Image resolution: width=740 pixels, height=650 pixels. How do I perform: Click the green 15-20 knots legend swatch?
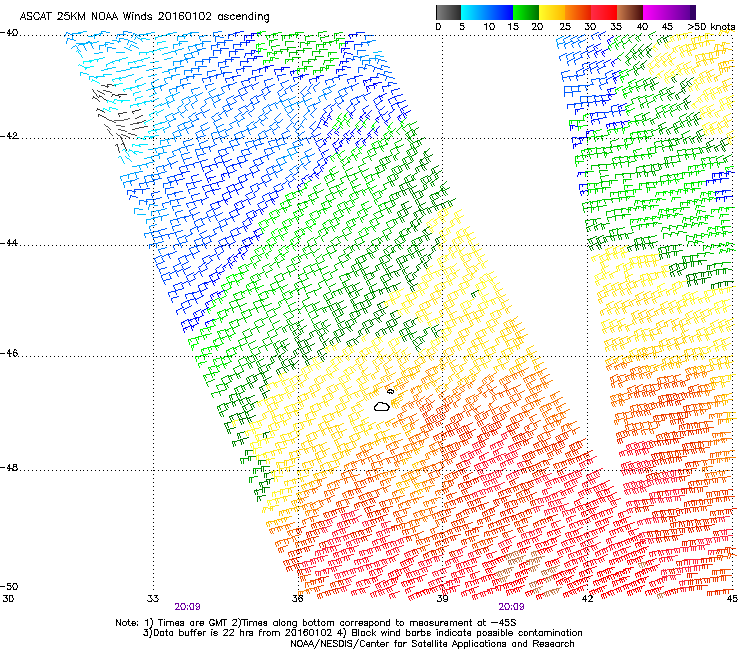pyautogui.click(x=526, y=12)
